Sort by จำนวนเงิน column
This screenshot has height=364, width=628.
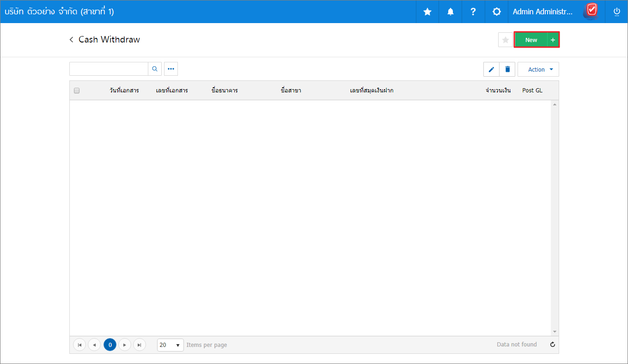click(498, 91)
